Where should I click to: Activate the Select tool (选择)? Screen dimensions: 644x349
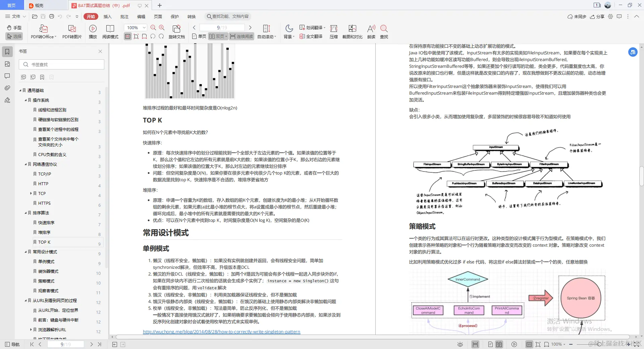coord(14,36)
